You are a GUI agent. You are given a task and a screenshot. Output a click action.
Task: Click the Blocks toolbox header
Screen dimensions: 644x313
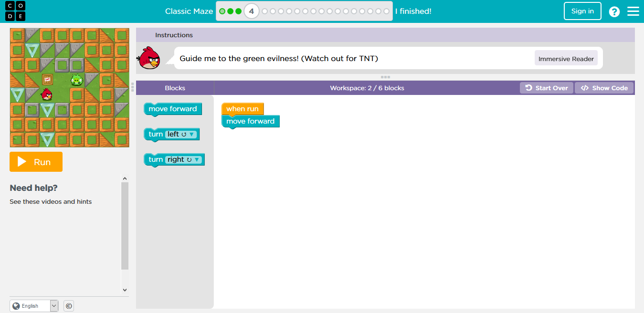175,88
